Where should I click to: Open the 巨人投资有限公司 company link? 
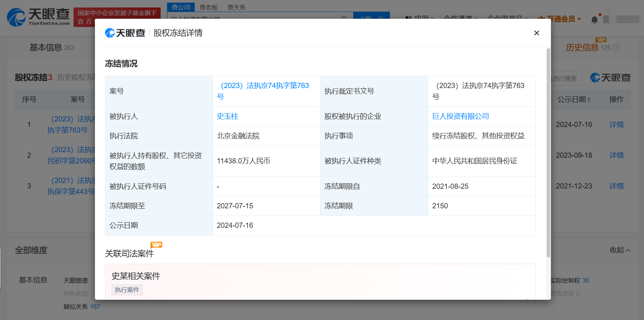click(x=460, y=116)
